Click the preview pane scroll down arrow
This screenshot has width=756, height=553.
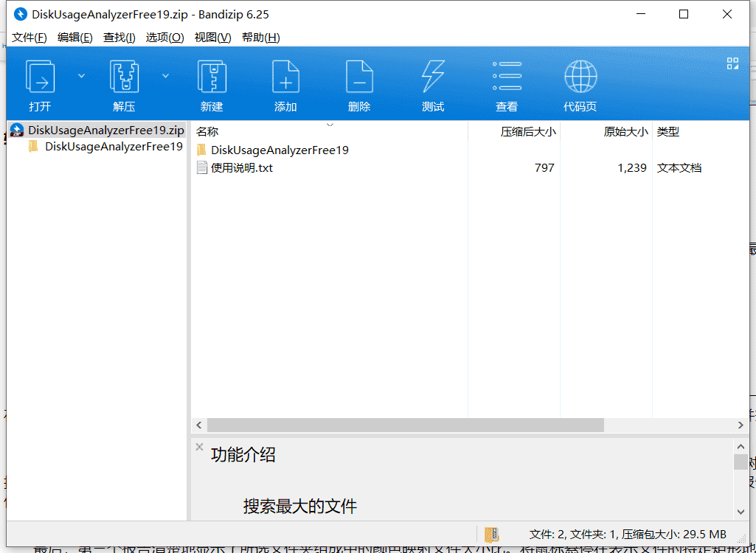741,512
